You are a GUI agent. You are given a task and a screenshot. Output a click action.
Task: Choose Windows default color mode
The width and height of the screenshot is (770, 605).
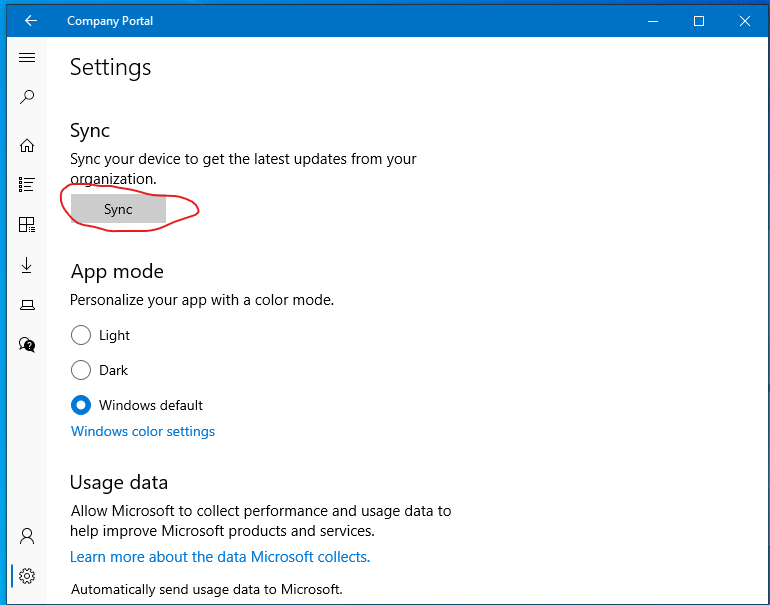pos(137,405)
